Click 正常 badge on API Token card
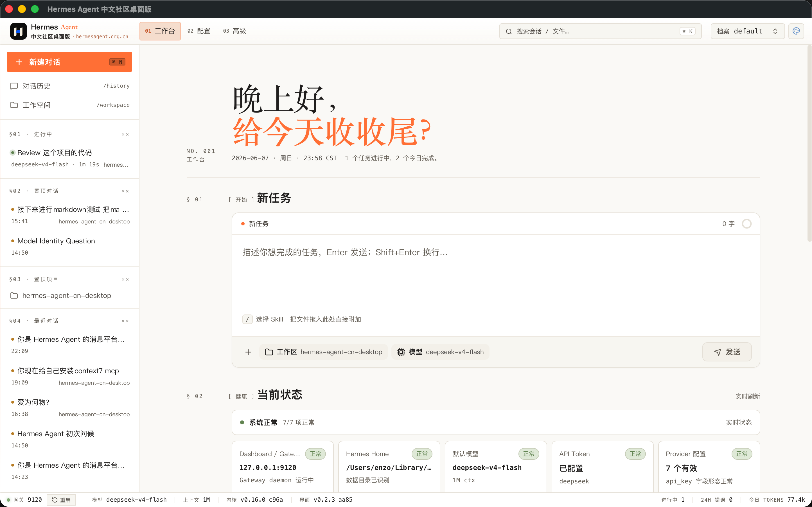Viewport: 812px width, 507px height. [x=635, y=454]
